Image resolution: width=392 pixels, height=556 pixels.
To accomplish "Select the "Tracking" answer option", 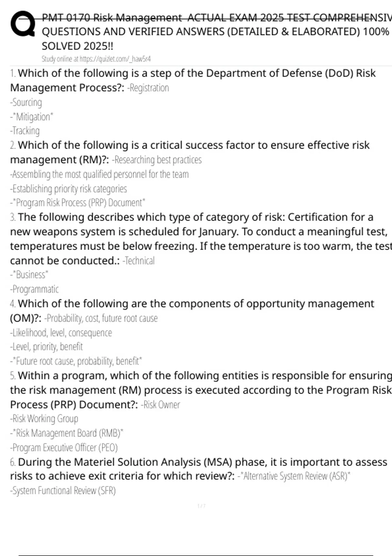I will 25,131.
